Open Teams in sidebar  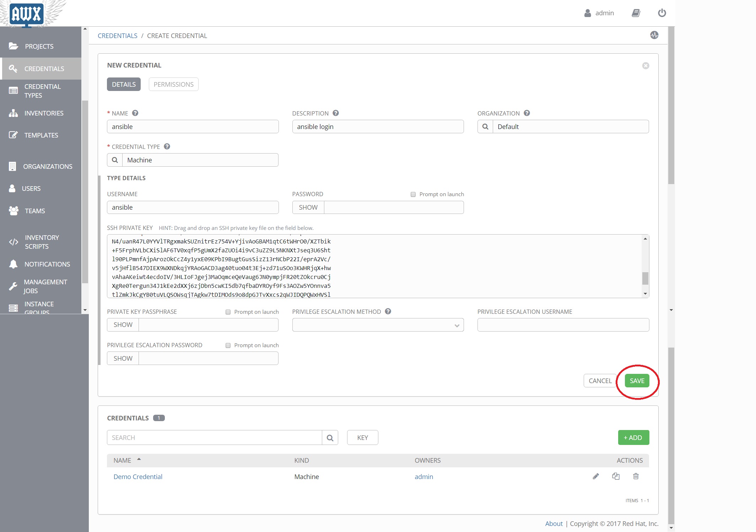coord(41,211)
